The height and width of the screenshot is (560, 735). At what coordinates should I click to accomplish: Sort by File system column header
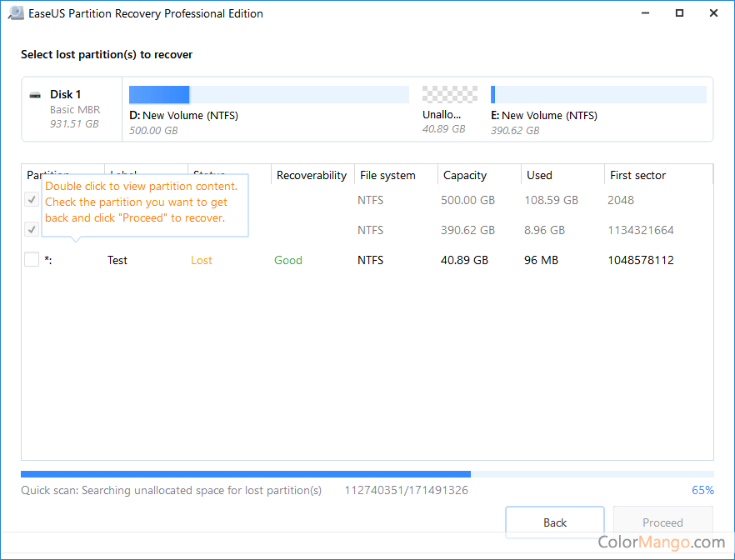click(387, 175)
